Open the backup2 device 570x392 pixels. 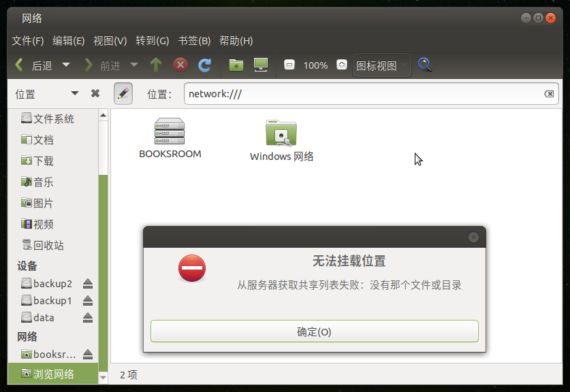[46, 283]
